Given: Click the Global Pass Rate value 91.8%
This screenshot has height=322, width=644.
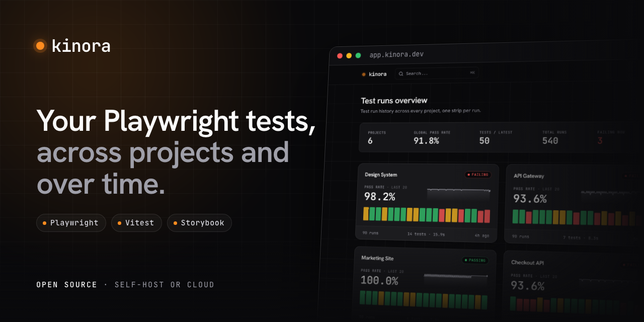Looking at the screenshot, I should point(426,141).
